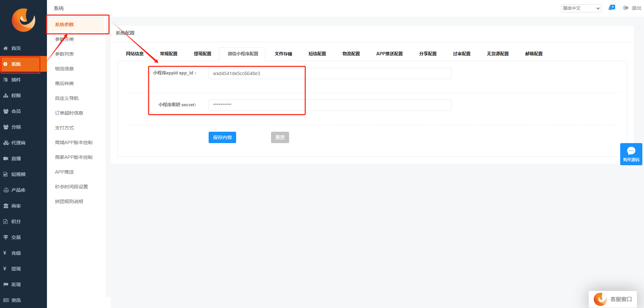Switch to the 无货源配置 tab
Image resolution: width=644 pixels, height=308 pixels.
tap(498, 54)
